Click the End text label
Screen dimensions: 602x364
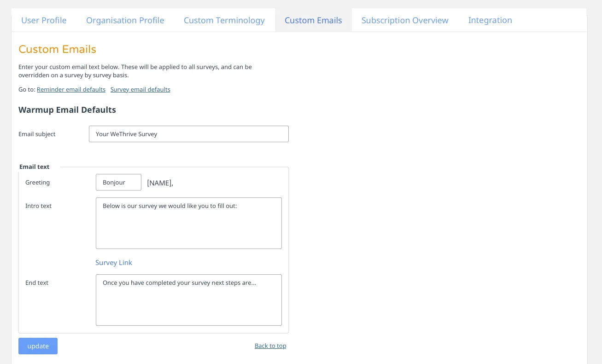37,283
